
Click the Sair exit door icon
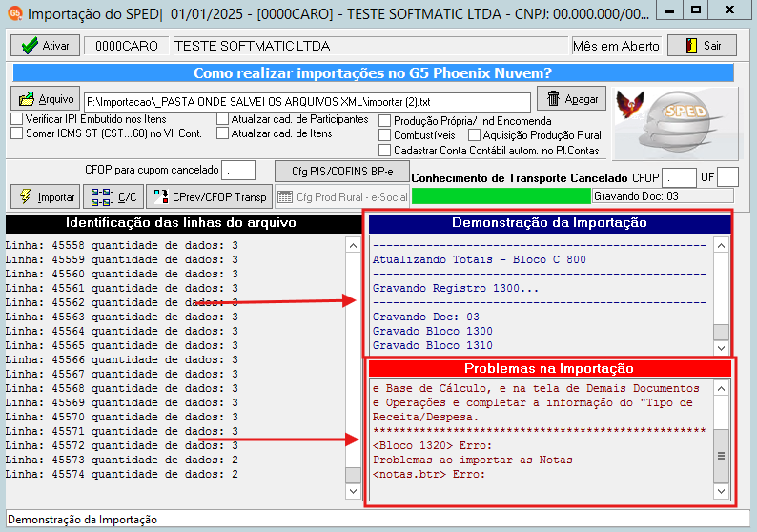tap(691, 46)
